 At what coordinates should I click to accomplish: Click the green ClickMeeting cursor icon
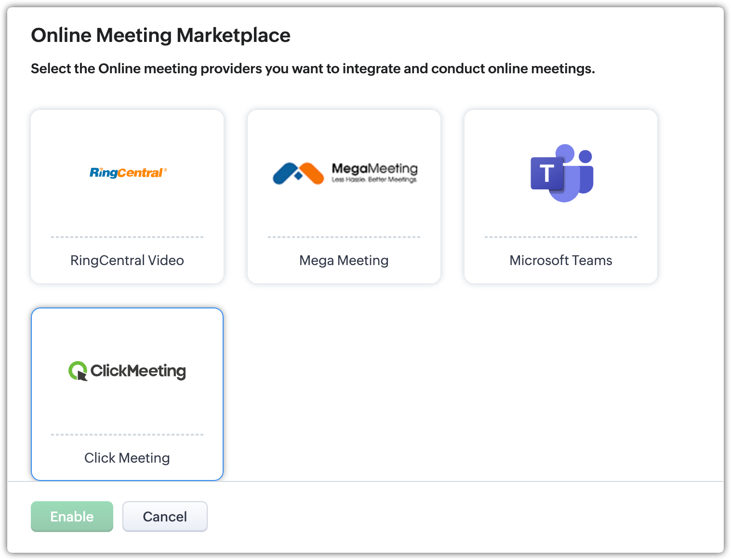(x=78, y=371)
